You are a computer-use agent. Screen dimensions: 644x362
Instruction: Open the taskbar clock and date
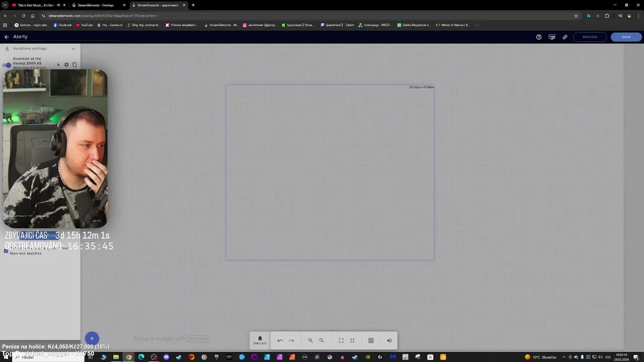pos(621,357)
